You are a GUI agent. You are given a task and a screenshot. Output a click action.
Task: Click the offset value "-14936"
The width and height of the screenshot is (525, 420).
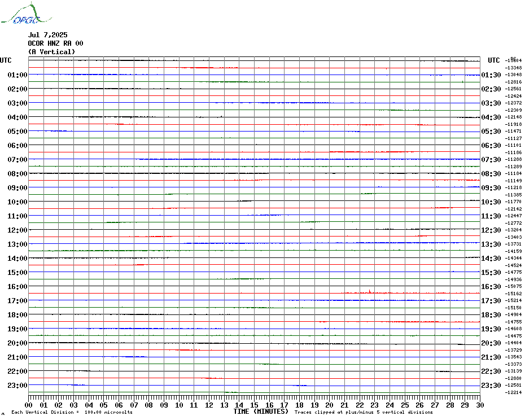click(513, 279)
